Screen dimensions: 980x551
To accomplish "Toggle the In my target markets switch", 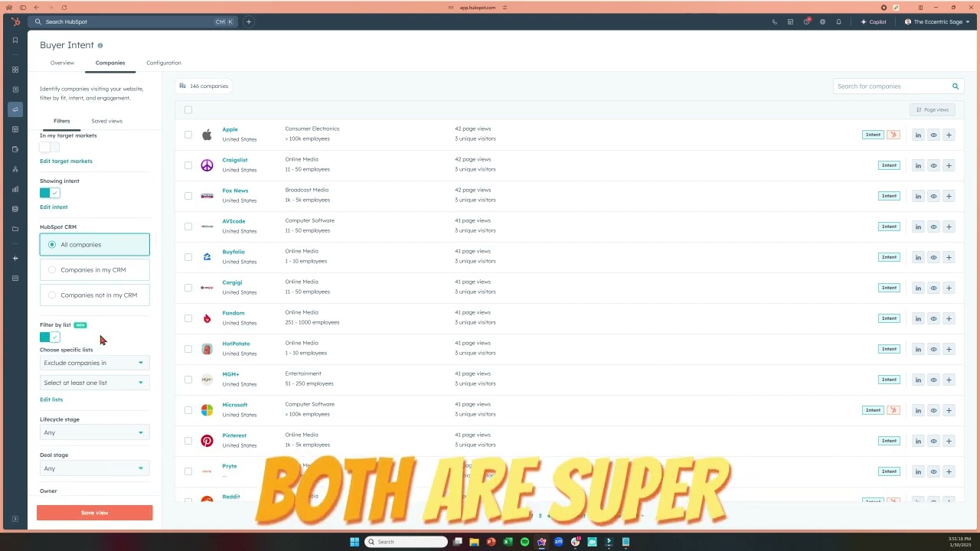I will click(50, 147).
